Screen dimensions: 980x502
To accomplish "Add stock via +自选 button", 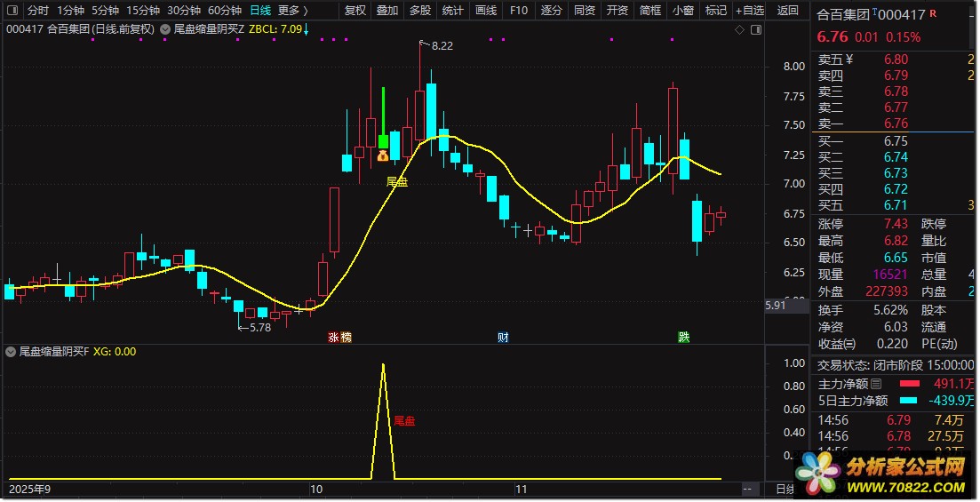I will tap(750, 11).
